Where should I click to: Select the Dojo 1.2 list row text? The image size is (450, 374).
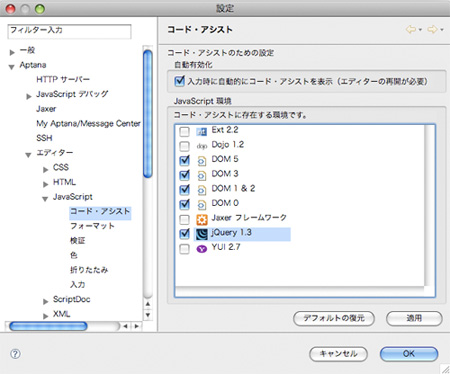228,144
